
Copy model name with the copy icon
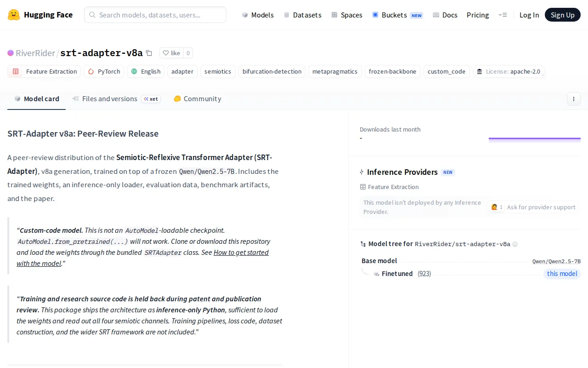(x=149, y=53)
